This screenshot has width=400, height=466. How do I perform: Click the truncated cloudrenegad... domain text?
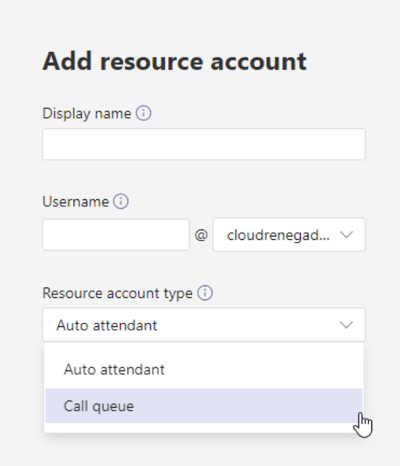point(278,235)
